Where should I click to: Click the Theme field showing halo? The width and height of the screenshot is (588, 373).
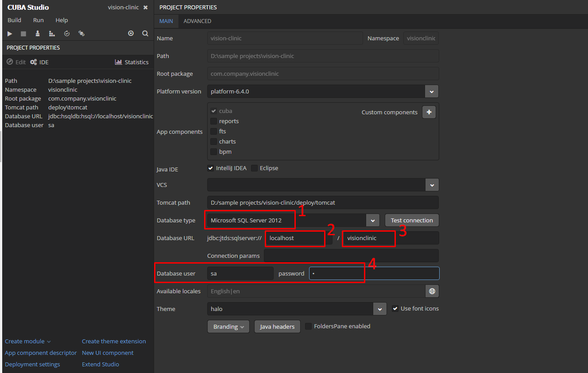click(x=290, y=309)
